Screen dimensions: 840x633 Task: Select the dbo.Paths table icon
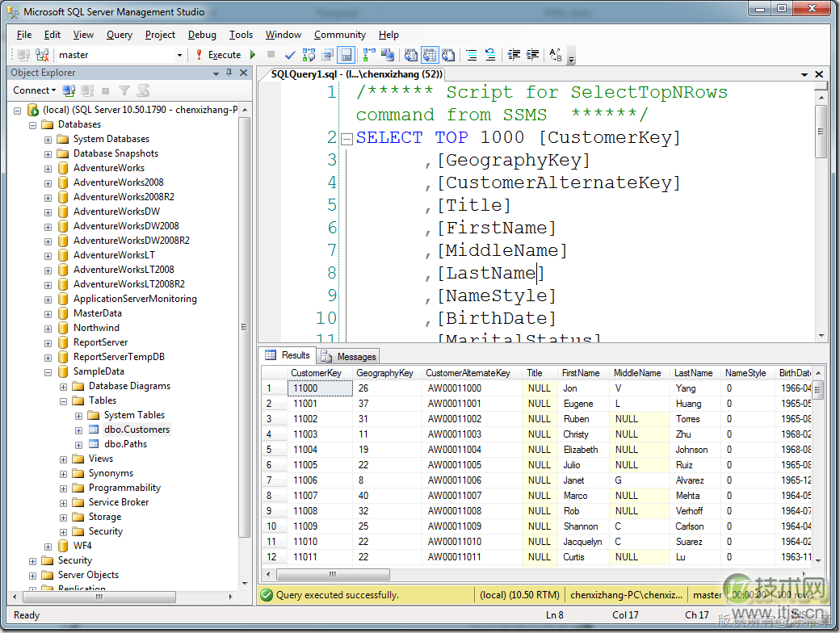click(94, 444)
